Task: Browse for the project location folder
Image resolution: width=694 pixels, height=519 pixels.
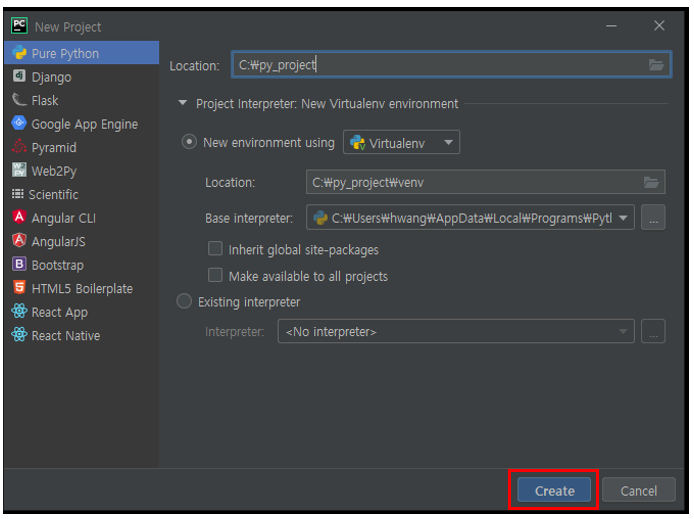Action: (656, 65)
